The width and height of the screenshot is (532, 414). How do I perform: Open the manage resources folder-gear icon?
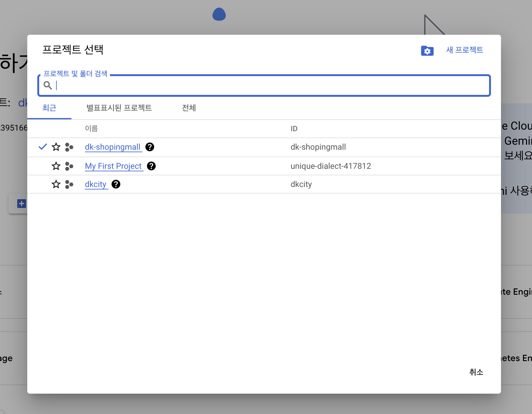pos(427,51)
